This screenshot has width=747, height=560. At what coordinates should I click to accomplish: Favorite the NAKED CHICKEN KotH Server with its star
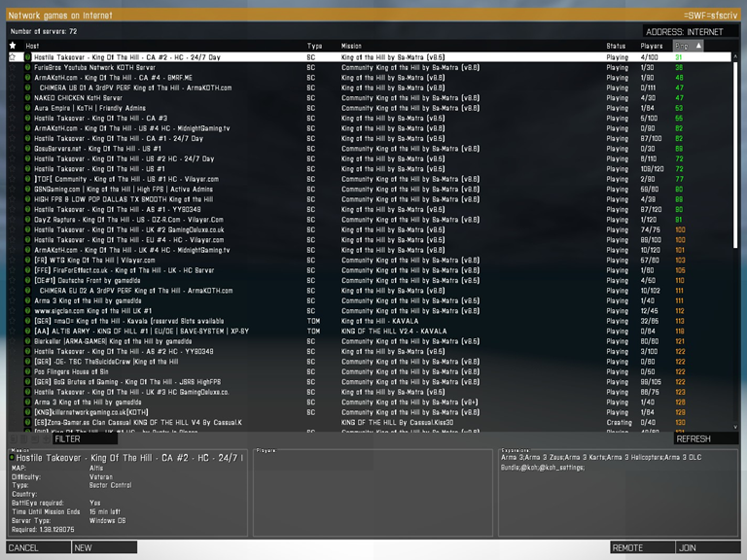pyautogui.click(x=13, y=98)
